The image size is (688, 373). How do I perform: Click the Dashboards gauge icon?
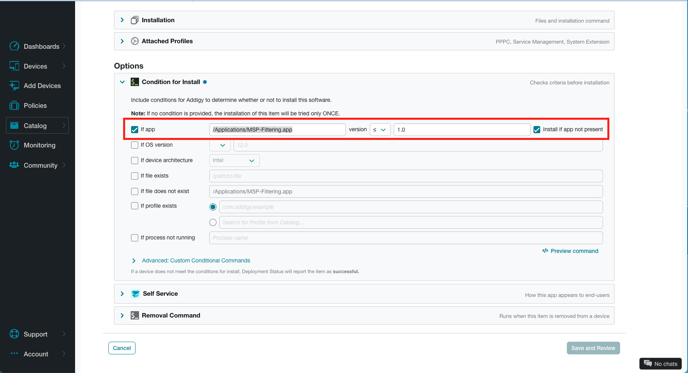coord(14,46)
